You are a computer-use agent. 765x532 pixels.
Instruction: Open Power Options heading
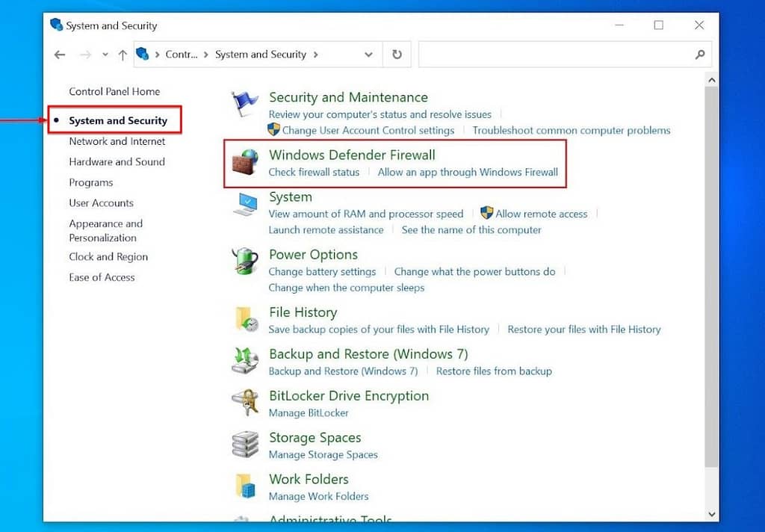pyautogui.click(x=313, y=254)
